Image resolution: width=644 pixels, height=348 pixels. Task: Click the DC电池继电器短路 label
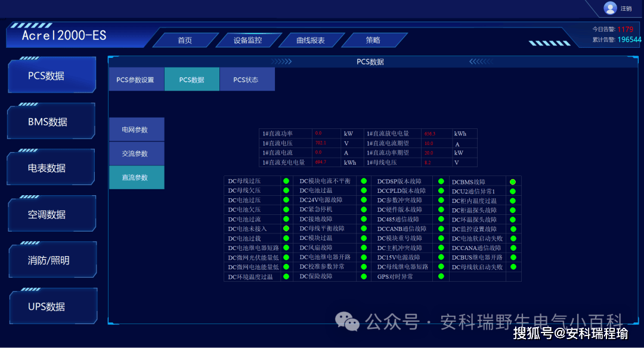(253, 248)
